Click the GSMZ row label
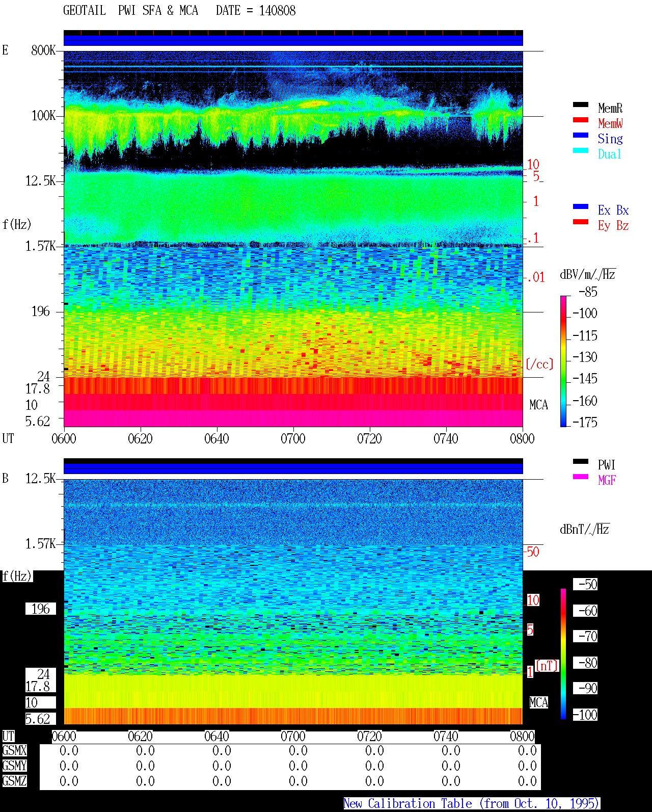652x812 pixels. point(14,781)
